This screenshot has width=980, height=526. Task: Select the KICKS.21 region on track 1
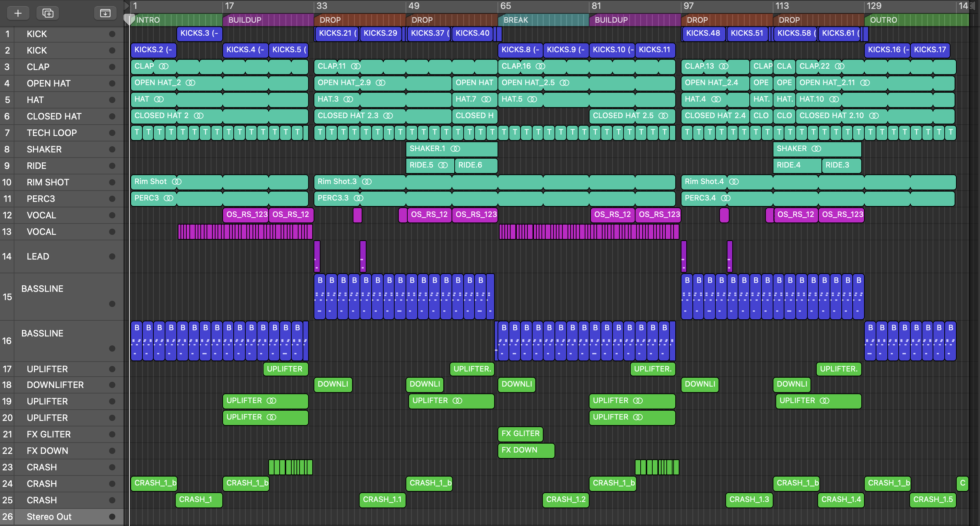click(336, 34)
